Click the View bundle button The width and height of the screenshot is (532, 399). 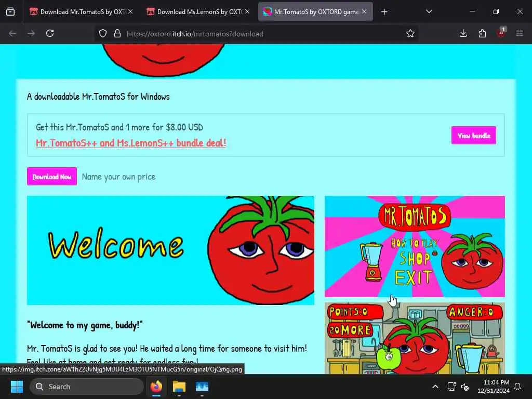(474, 136)
